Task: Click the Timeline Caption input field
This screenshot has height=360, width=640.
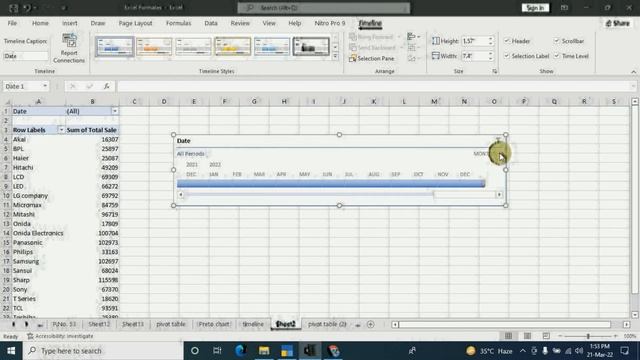Action: [x=25, y=56]
